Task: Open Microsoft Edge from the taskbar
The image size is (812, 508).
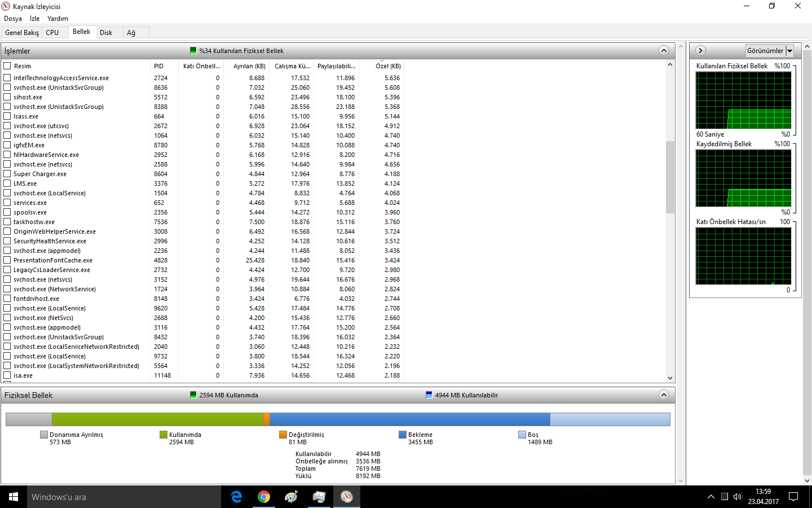Action: click(x=236, y=497)
